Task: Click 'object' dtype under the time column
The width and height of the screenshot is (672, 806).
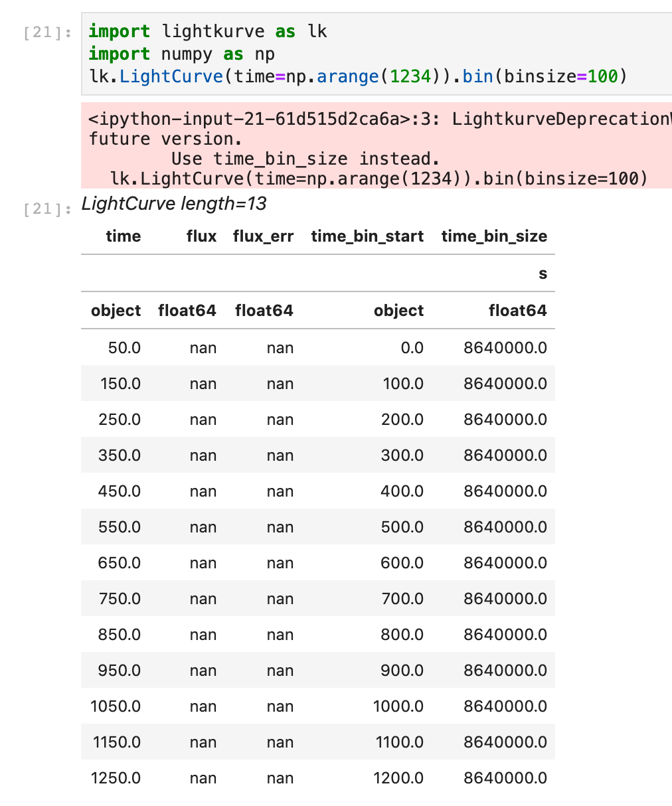Action: (116, 311)
